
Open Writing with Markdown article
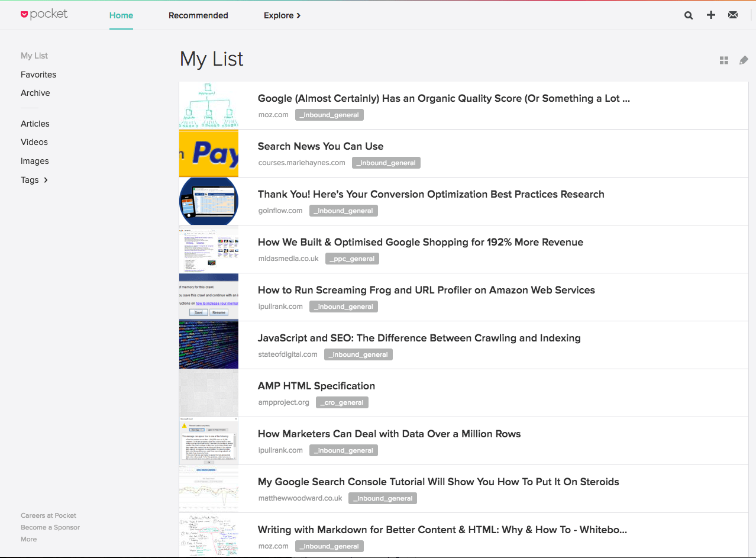pyautogui.click(x=442, y=530)
